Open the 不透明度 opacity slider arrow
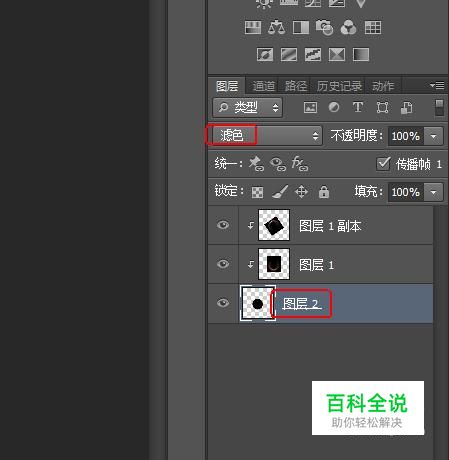 (x=433, y=136)
